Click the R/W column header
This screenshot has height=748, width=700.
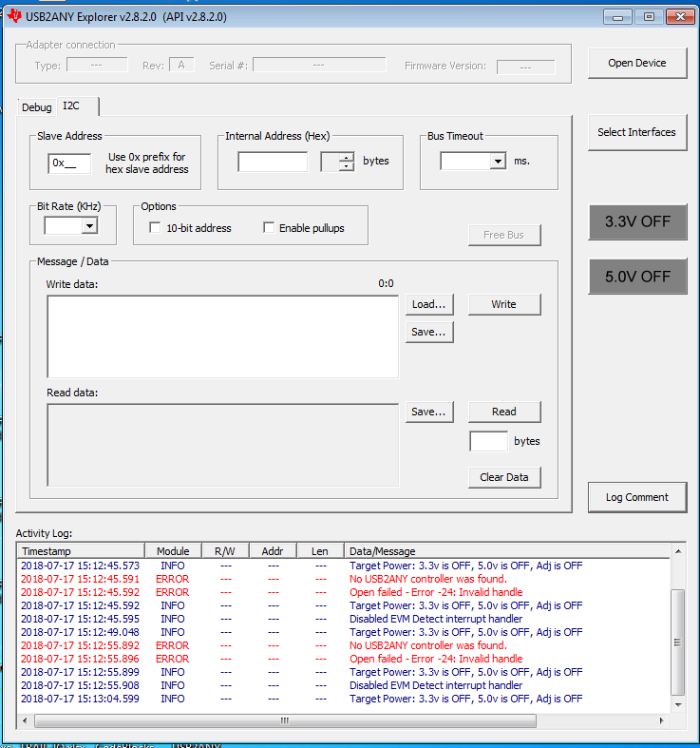pos(225,551)
